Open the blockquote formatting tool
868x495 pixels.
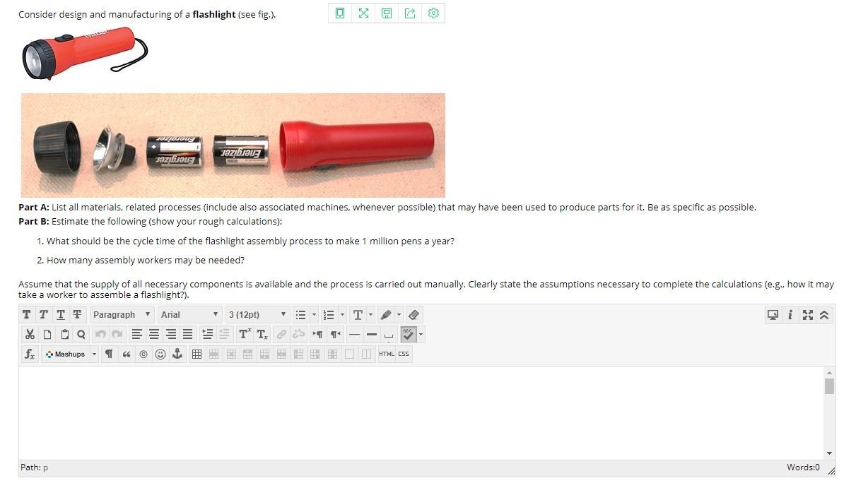click(127, 354)
